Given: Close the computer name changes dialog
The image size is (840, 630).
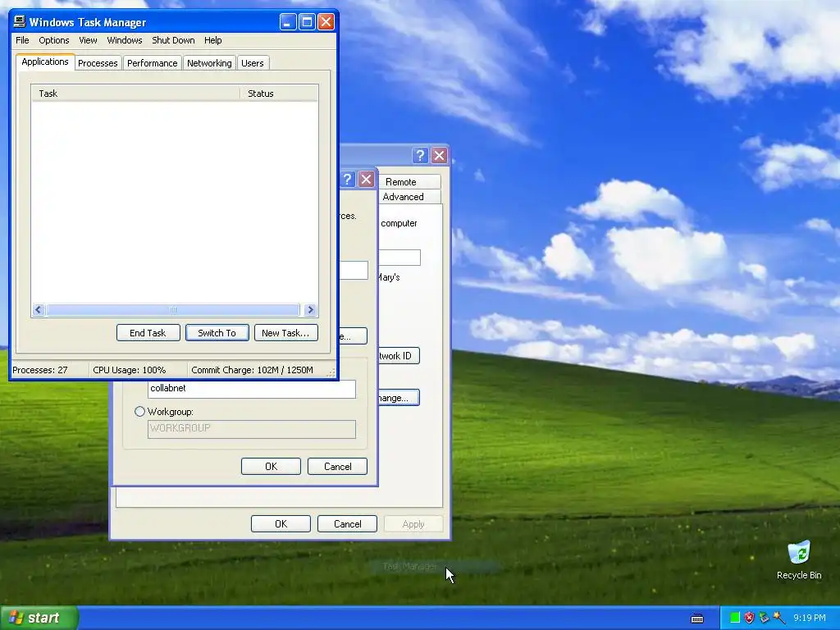Looking at the screenshot, I should tap(366, 179).
